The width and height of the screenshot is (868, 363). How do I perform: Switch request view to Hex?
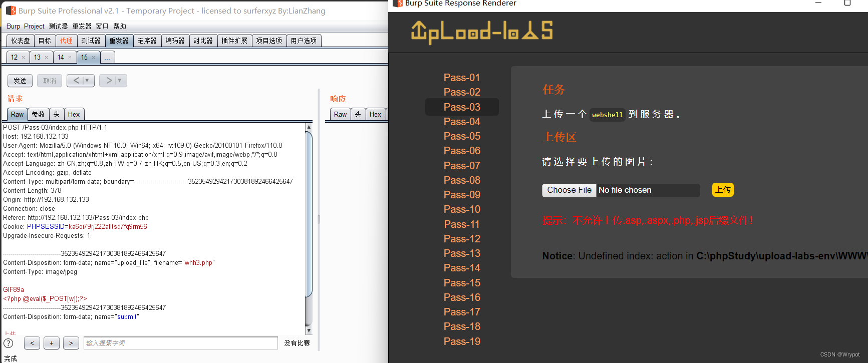(74, 115)
